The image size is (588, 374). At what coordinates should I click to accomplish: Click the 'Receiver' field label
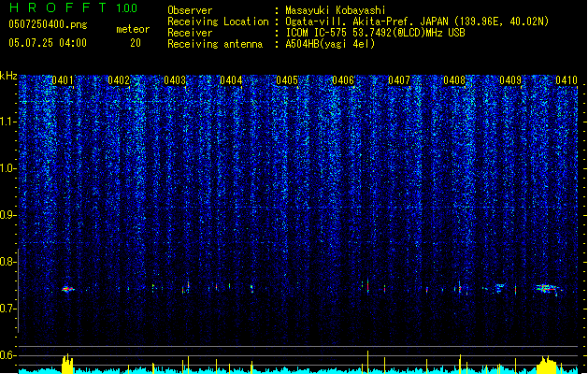point(190,33)
